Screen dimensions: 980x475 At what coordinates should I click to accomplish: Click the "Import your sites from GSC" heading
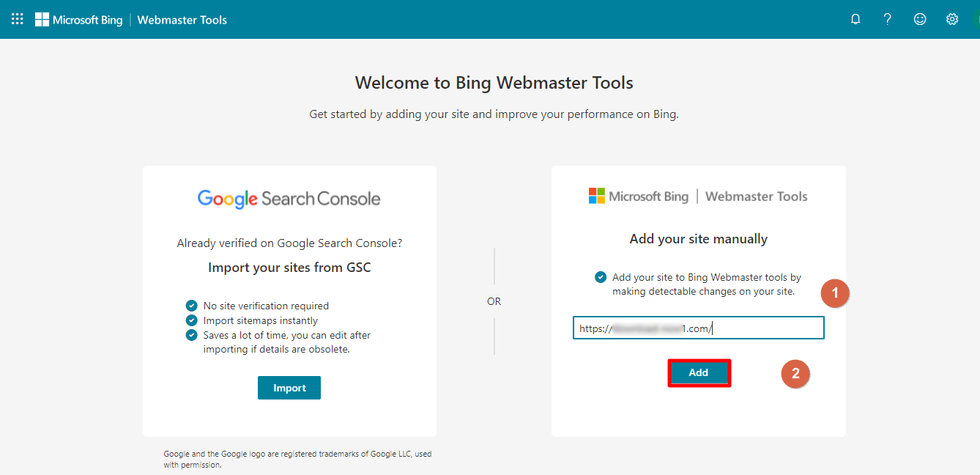[290, 268]
